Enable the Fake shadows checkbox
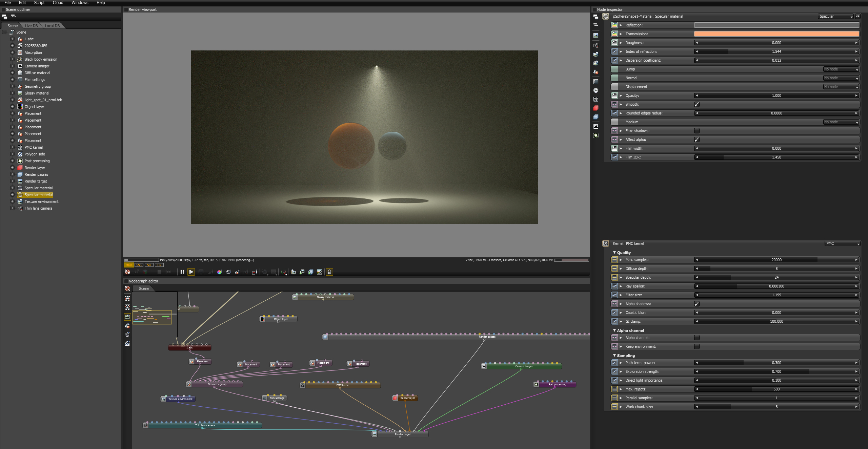Image resolution: width=868 pixels, height=449 pixels. point(697,131)
